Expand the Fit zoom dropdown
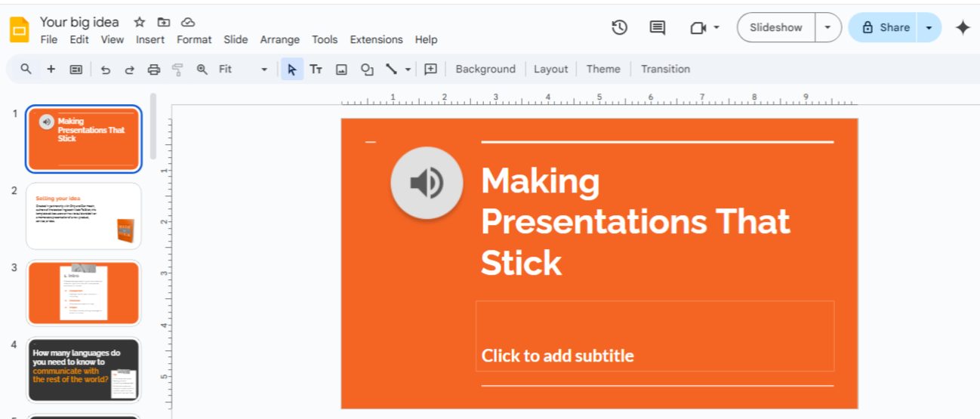This screenshot has width=980, height=419. (264, 69)
